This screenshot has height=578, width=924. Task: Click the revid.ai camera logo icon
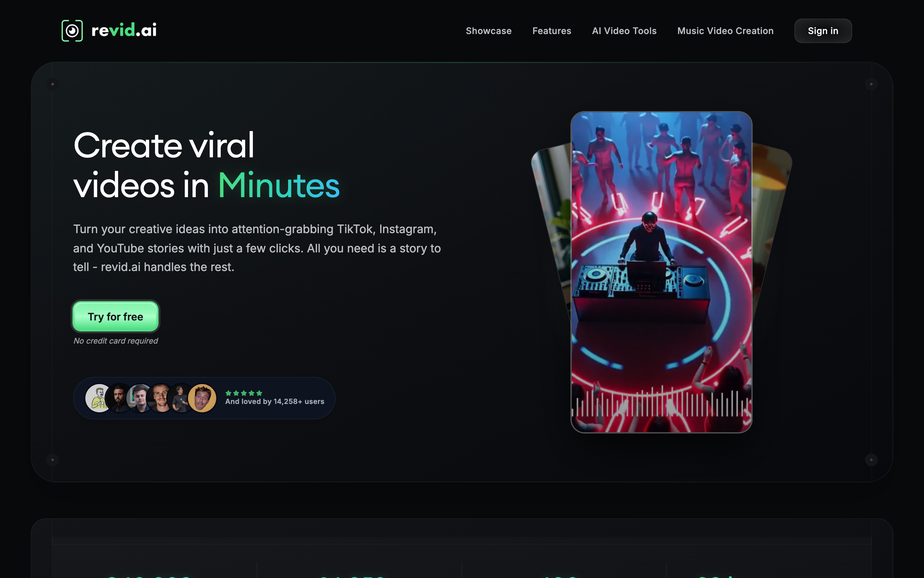72,31
